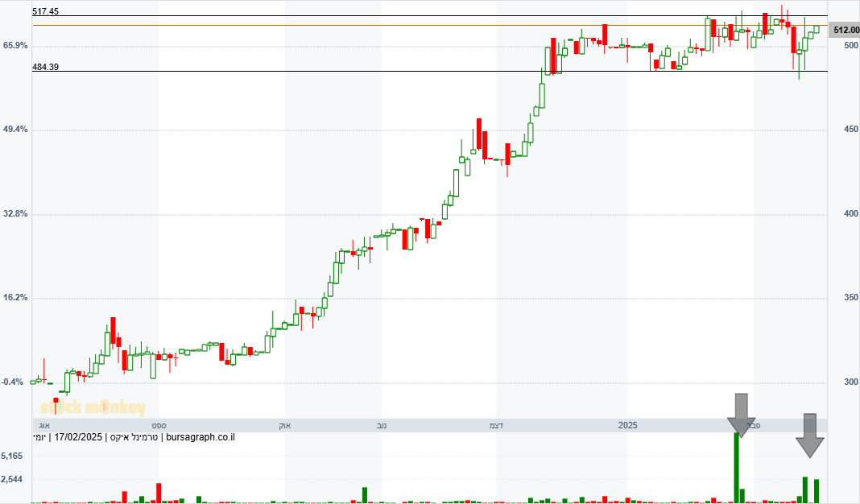
Task: Click the 2025 year label on time axis
Action: 628,426
